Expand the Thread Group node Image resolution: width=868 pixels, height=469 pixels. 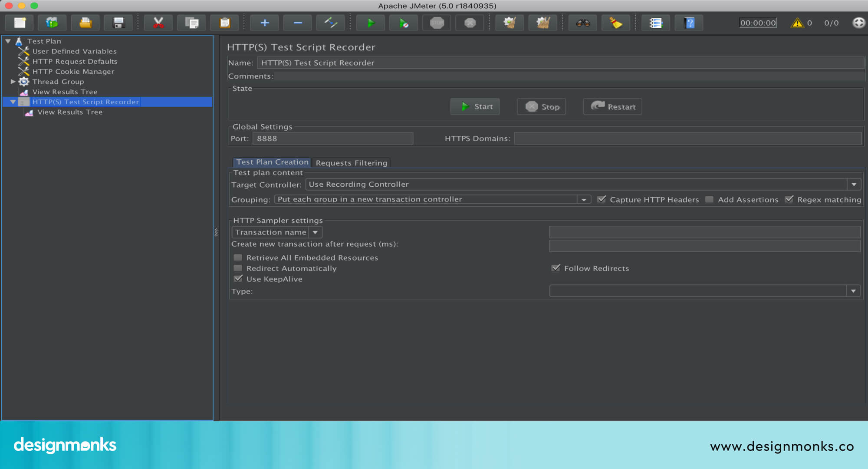point(13,81)
